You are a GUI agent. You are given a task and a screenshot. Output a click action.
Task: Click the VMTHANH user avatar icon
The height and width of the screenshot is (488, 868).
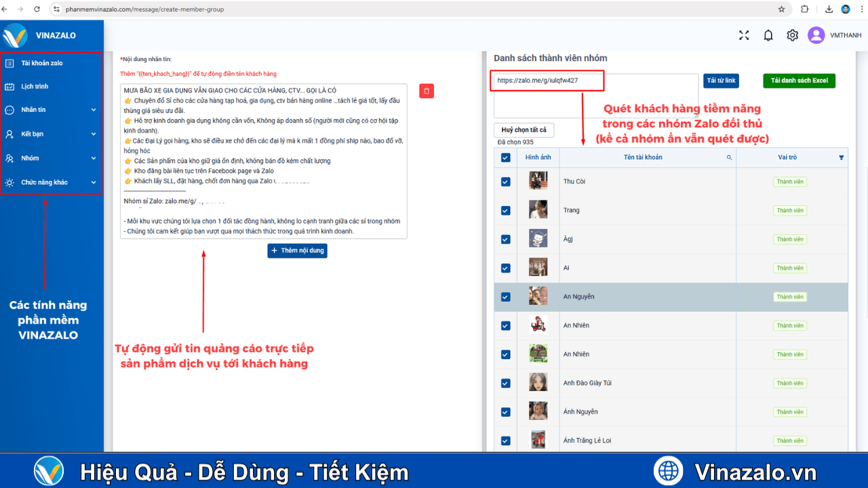(x=816, y=35)
